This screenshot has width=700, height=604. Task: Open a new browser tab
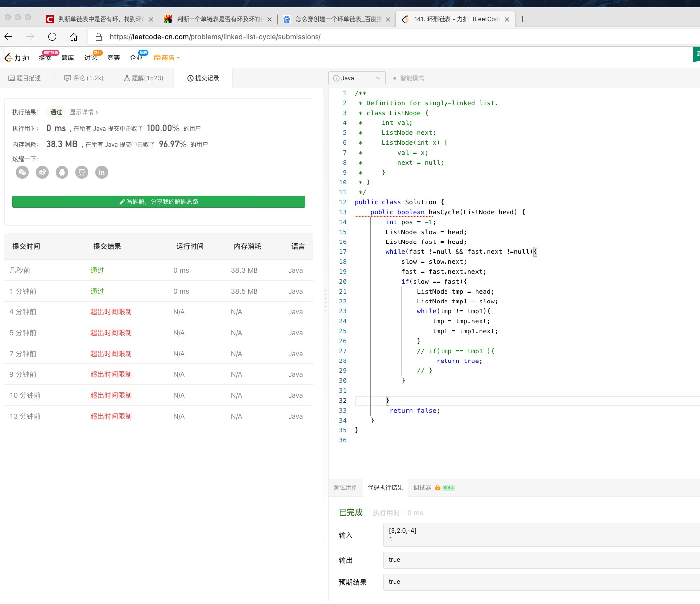pos(522,19)
